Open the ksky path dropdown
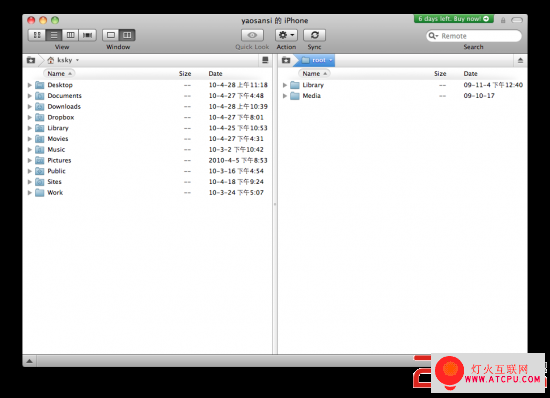 (x=63, y=60)
